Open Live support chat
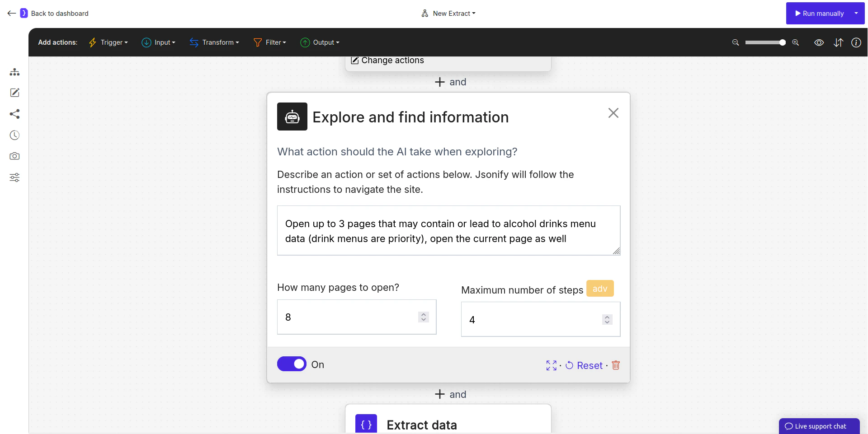The image size is (868, 434). [819, 426]
